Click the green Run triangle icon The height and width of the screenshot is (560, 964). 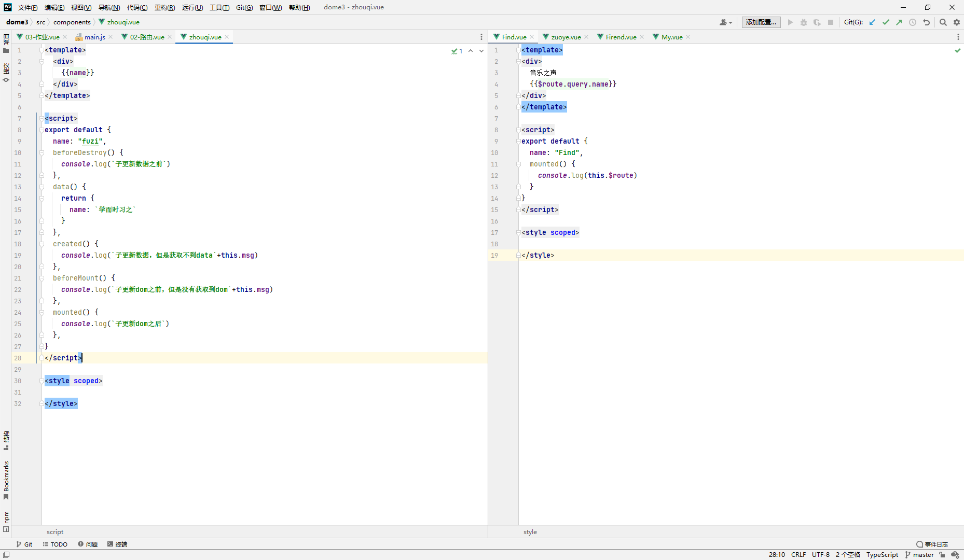tap(790, 22)
